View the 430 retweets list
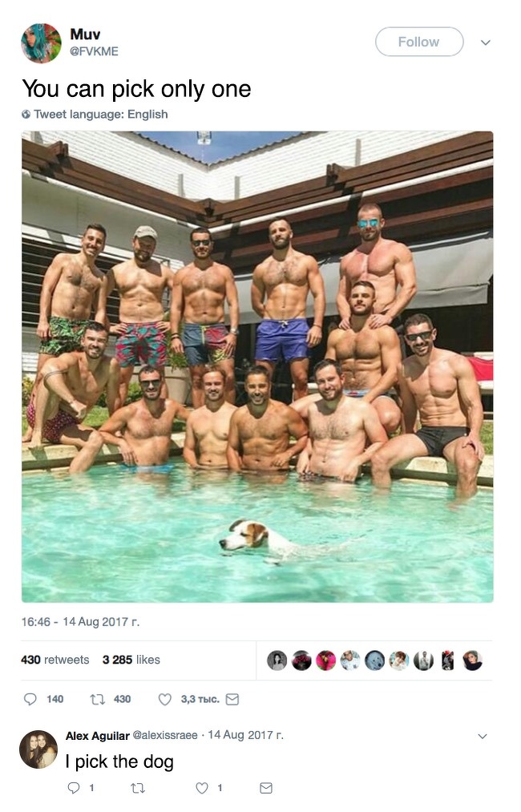 55,659
